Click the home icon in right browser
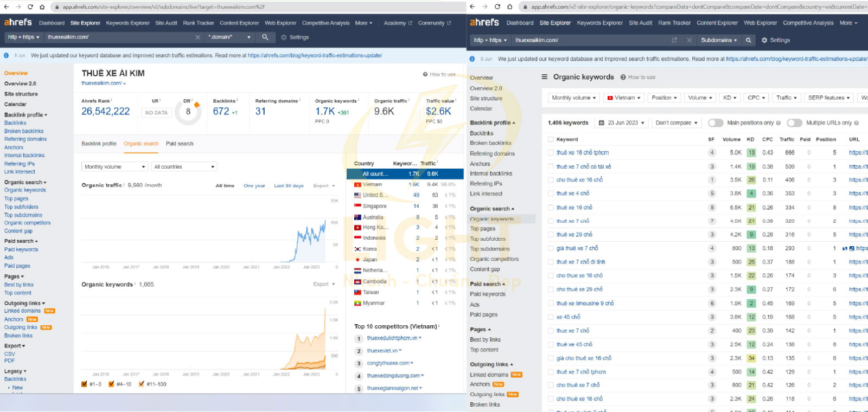Screen dimensions: 868x412 [x=509, y=7]
